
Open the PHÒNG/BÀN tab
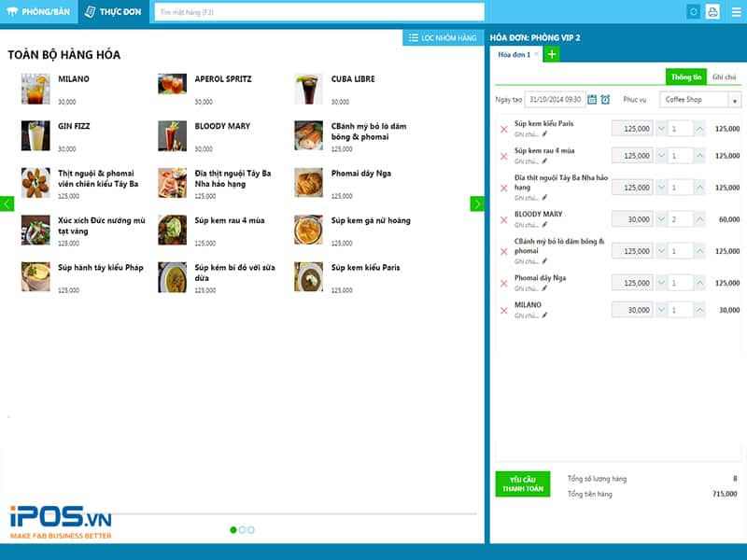38,12
